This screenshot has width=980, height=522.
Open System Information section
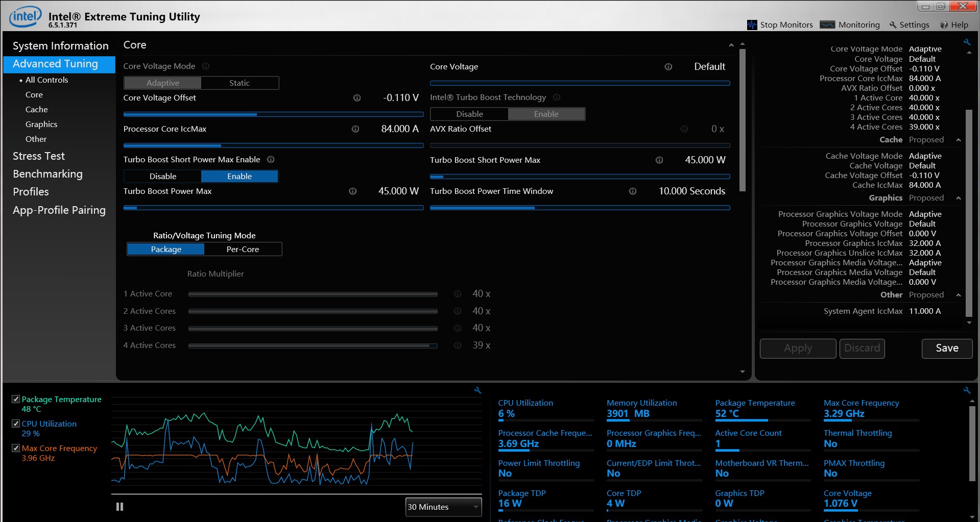(x=60, y=46)
